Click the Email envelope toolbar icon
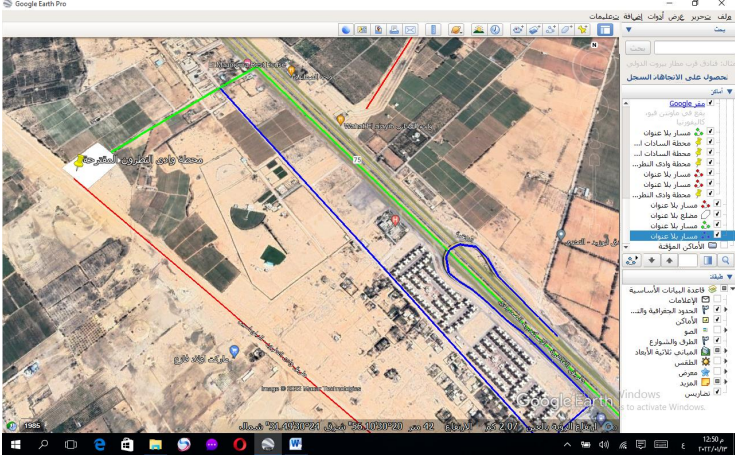 click(x=411, y=30)
